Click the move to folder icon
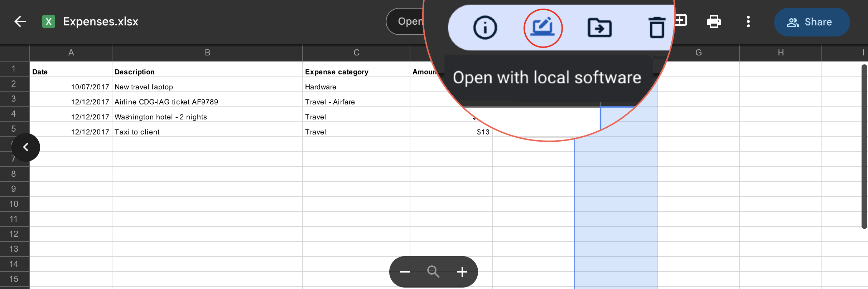 tap(599, 28)
